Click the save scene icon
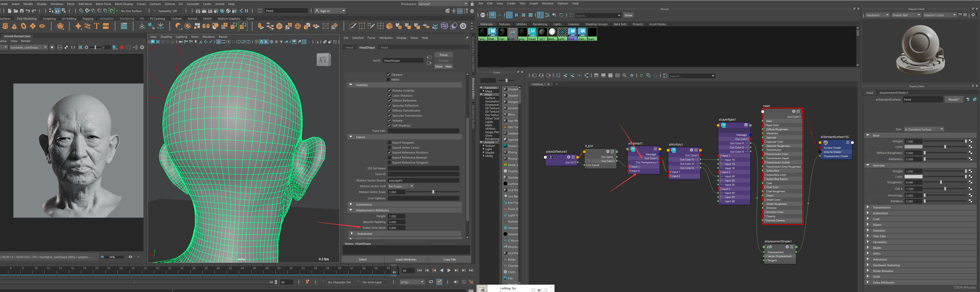The image size is (980, 292). 22,11
